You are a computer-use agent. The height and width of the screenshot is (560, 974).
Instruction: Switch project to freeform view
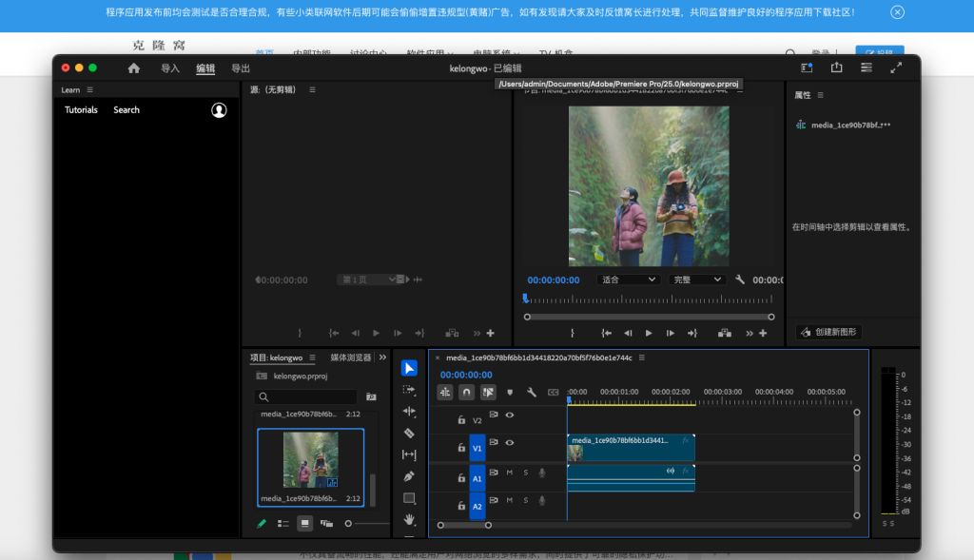(x=326, y=523)
